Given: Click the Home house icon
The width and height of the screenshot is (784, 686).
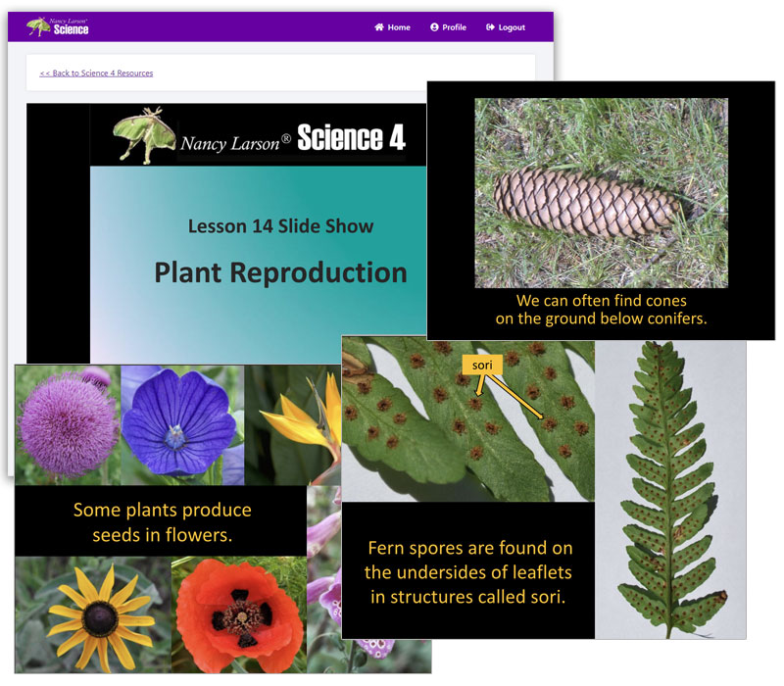Looking at the screenshot, I should pyautogui.click(x=379, y=27).
